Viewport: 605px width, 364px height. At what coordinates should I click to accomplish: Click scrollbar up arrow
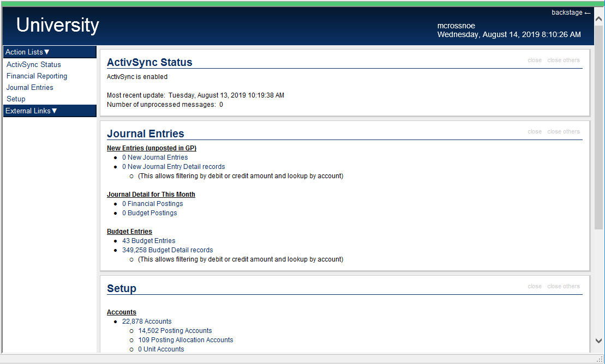coord(598,19)
